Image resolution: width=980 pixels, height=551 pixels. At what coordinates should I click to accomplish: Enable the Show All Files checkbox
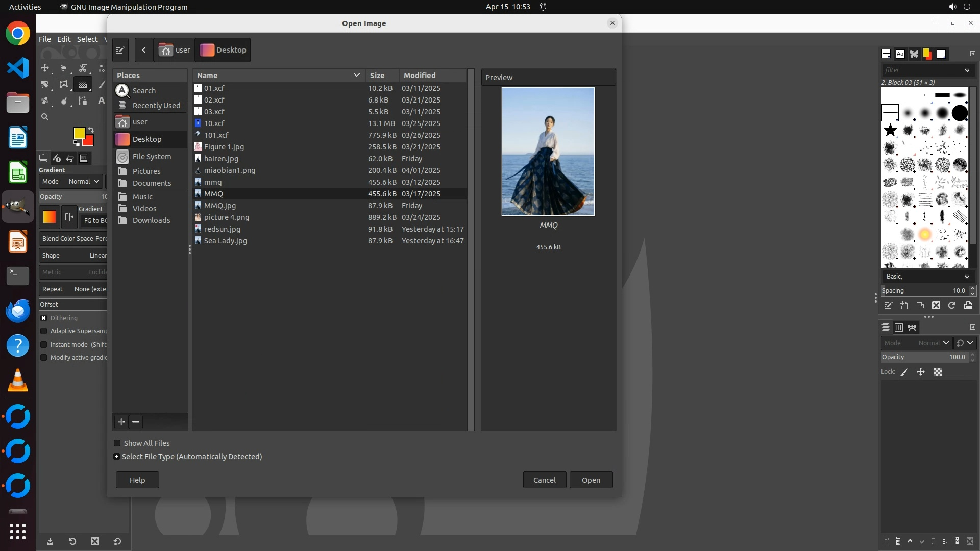117,443
